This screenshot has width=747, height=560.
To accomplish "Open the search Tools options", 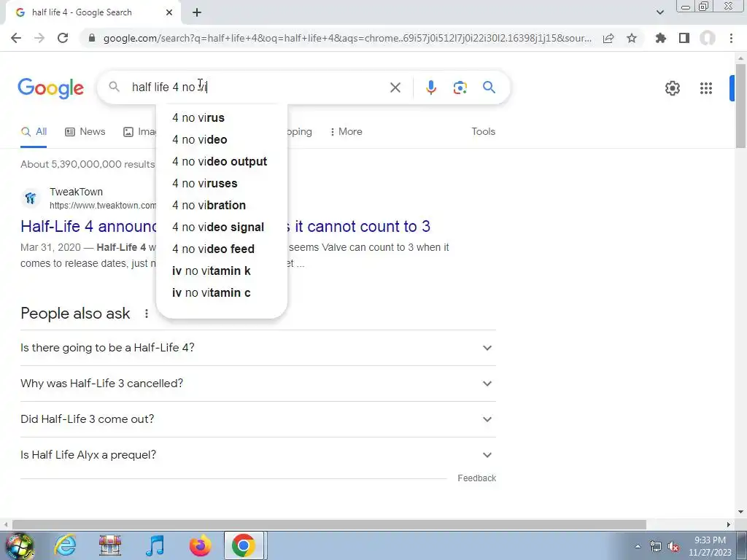I will click(483, 132).
